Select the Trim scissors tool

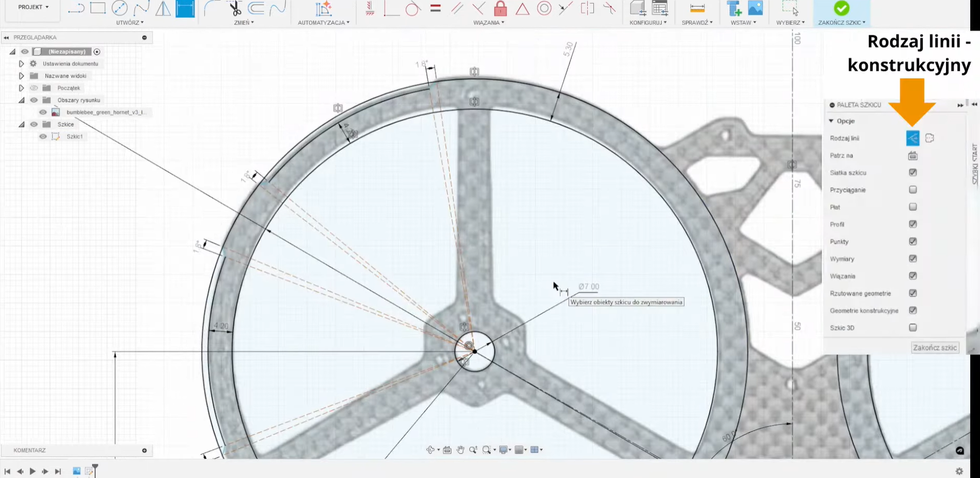pyautogui.click(x=235, y=8)
